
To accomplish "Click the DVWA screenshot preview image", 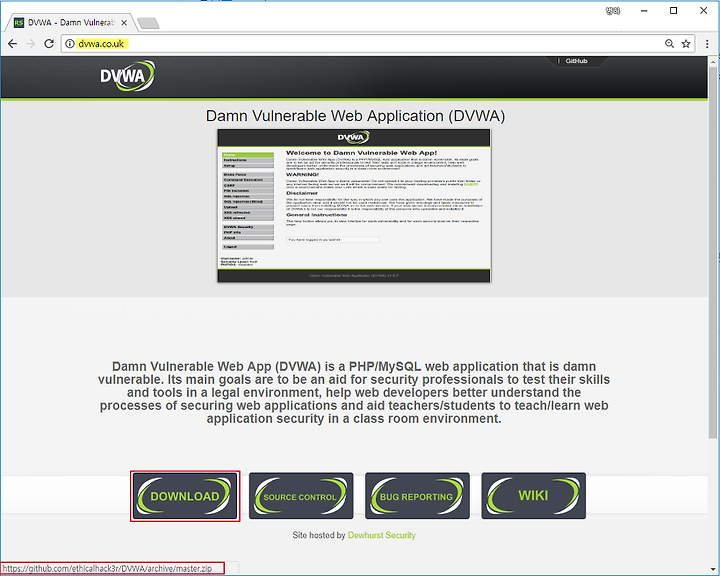I will [354, 205].
